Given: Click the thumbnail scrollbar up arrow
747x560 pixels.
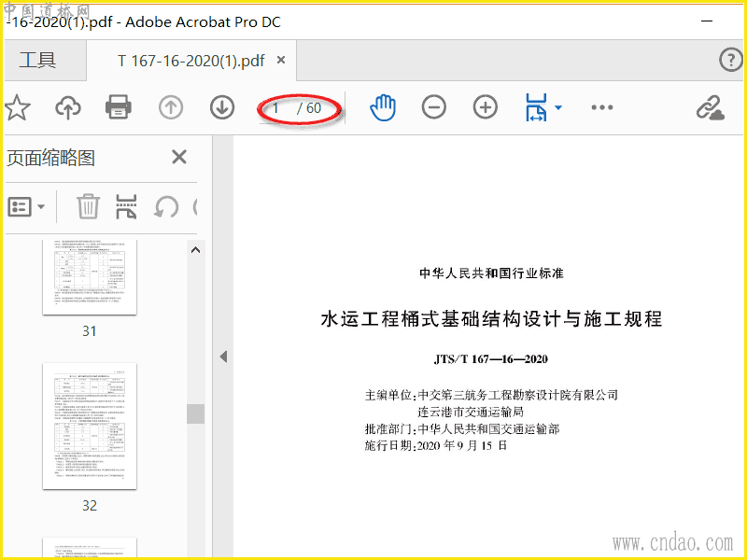Looking at the screenshot, I should 195,249.
